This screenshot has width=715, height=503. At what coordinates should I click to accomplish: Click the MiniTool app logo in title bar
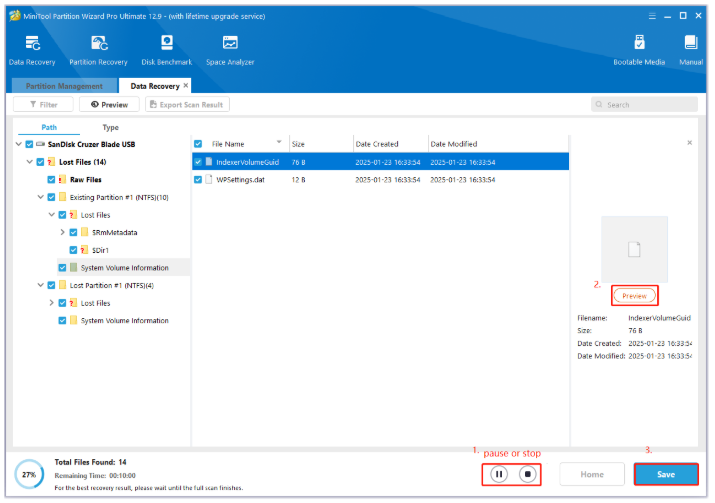point(15,16)
